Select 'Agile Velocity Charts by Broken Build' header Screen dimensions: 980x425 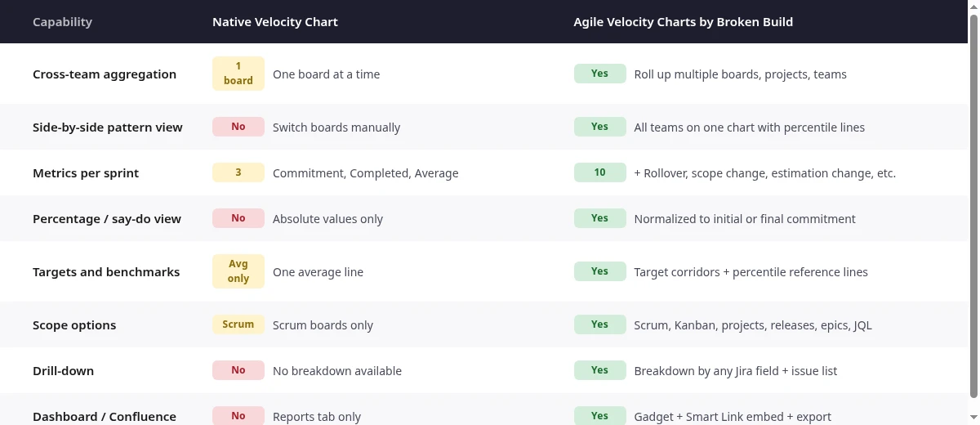click(x=684, y=22)
